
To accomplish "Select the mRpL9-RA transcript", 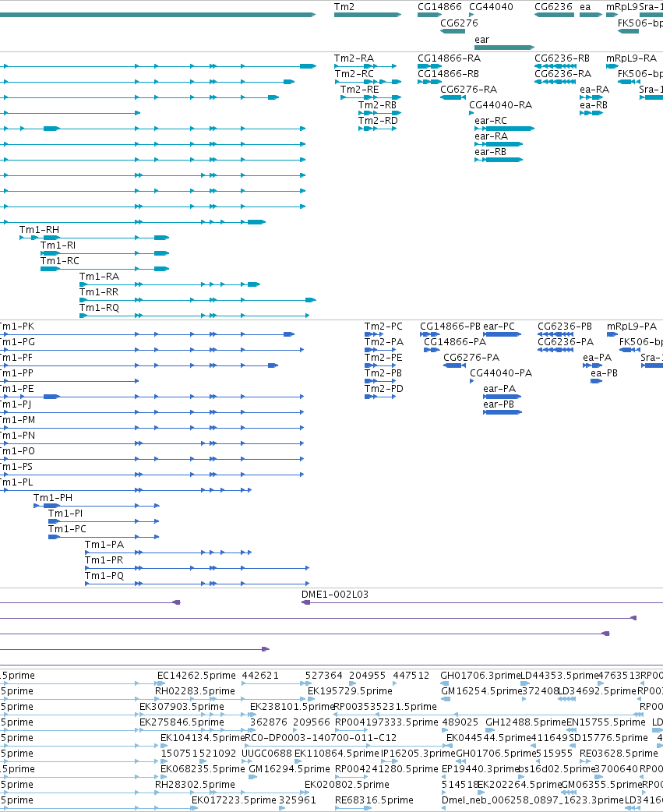I will [612, 66].
